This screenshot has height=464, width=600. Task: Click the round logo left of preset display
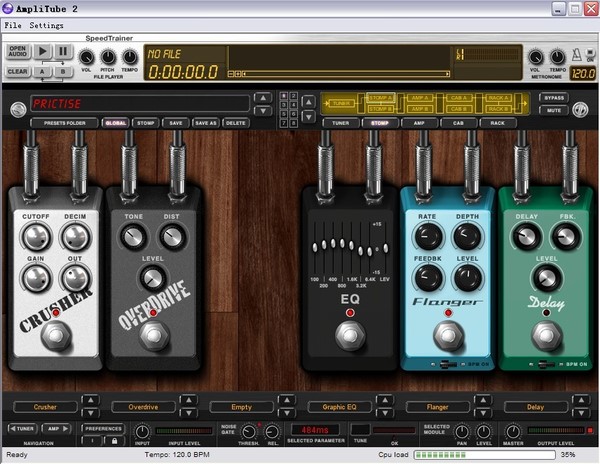(18, 110)
